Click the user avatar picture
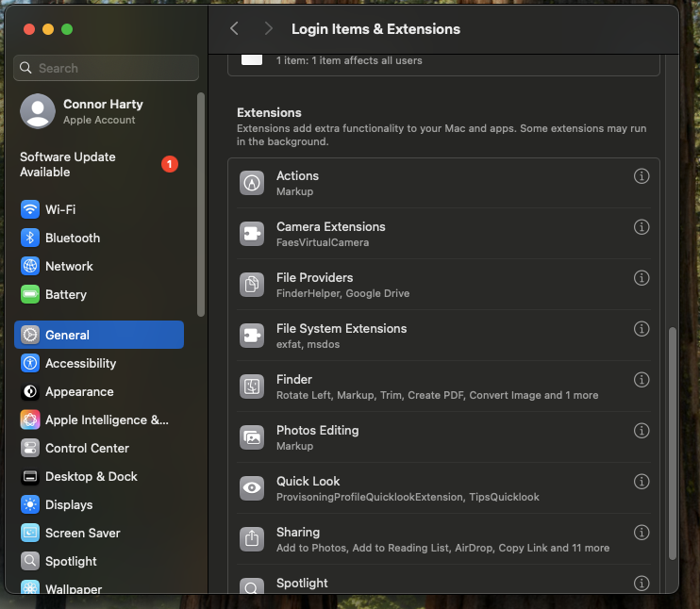Screen dimensions: 700x609 pos(38,111)
